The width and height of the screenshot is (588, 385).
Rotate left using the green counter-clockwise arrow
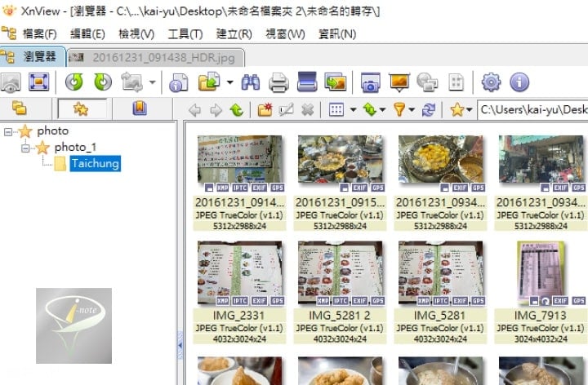(x=73, y=82)
